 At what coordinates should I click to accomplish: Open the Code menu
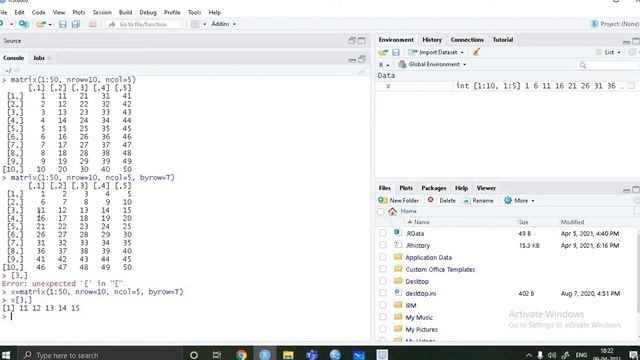click(x=38, y=12)
